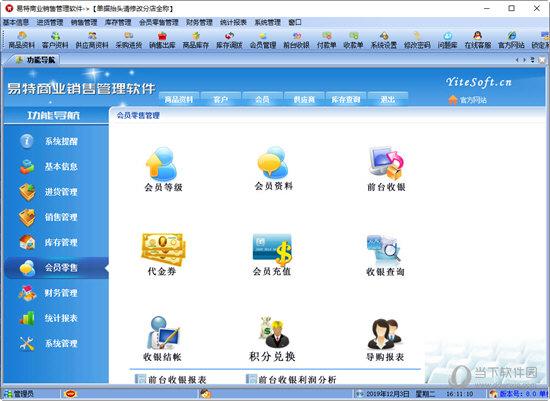Open the 官方网站 link under YiteSoft.cn
Image resolution: width=550 pixels, height=401 pixels.
tap(468, 100)
